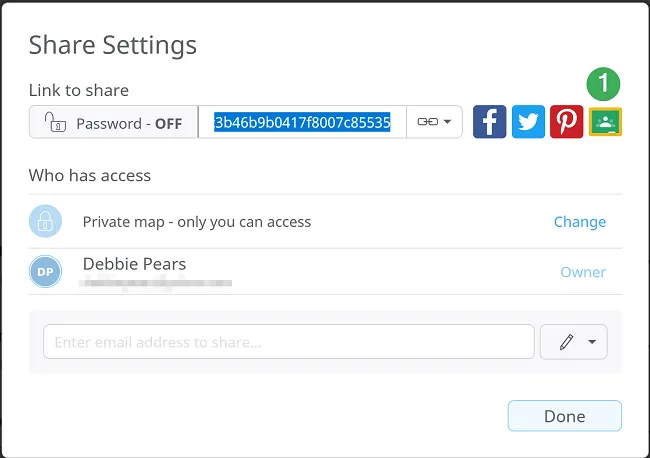Viewport: 650px width, 458px height.
Task: Click Change to modify map access
Action: coord(580,222)
